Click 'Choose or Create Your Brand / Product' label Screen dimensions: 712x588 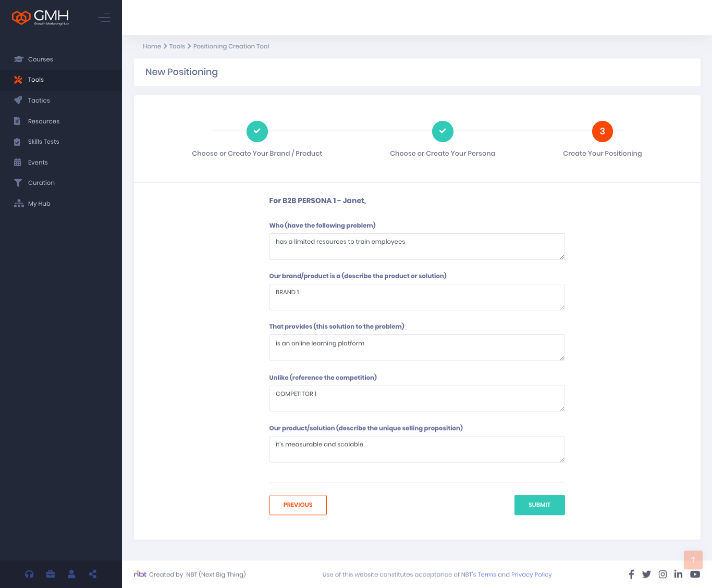coord(257,153)
